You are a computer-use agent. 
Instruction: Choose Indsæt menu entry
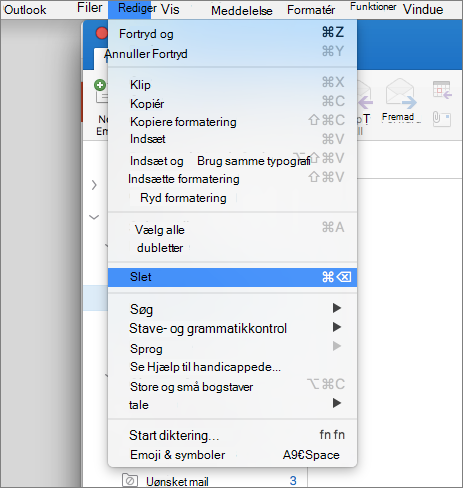(x=232, y=139)
